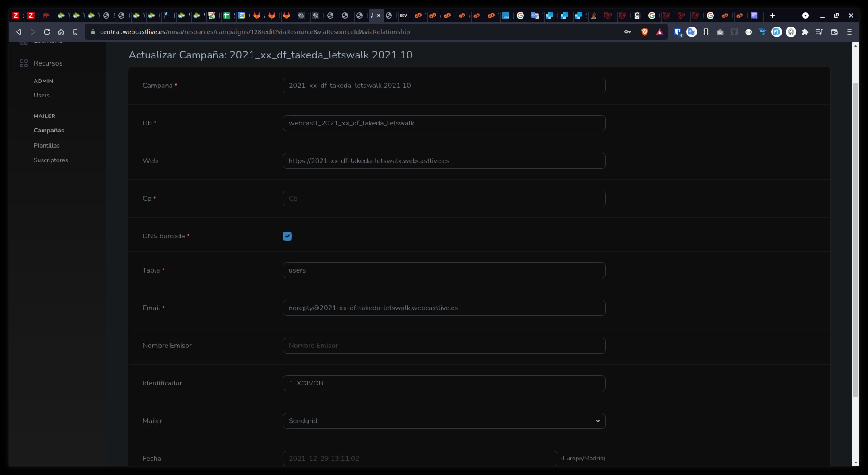The height and width of the screenshot is (475, 868).
Task: Open the tab search dropdown button
Action: pyautogui.click(x=805, y=16)
